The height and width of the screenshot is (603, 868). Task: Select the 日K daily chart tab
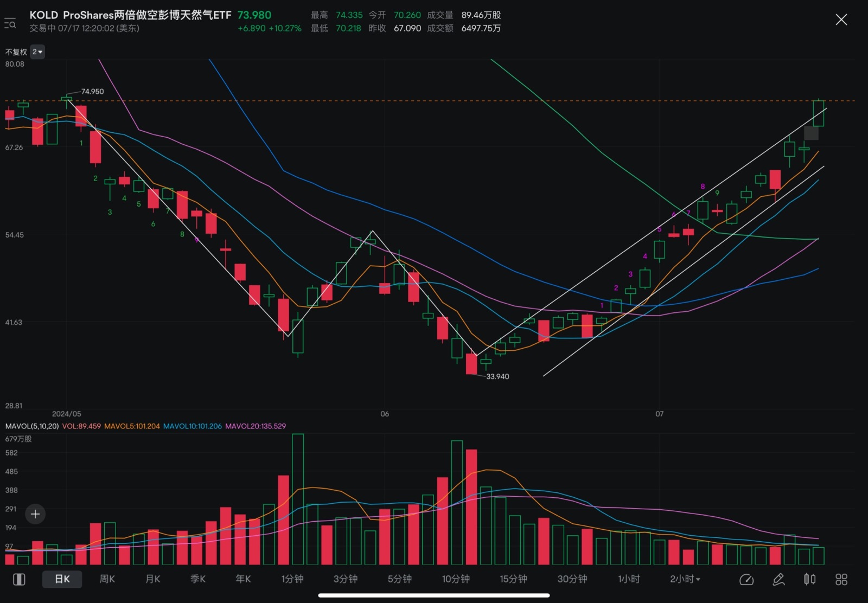[x=62, y=579]
